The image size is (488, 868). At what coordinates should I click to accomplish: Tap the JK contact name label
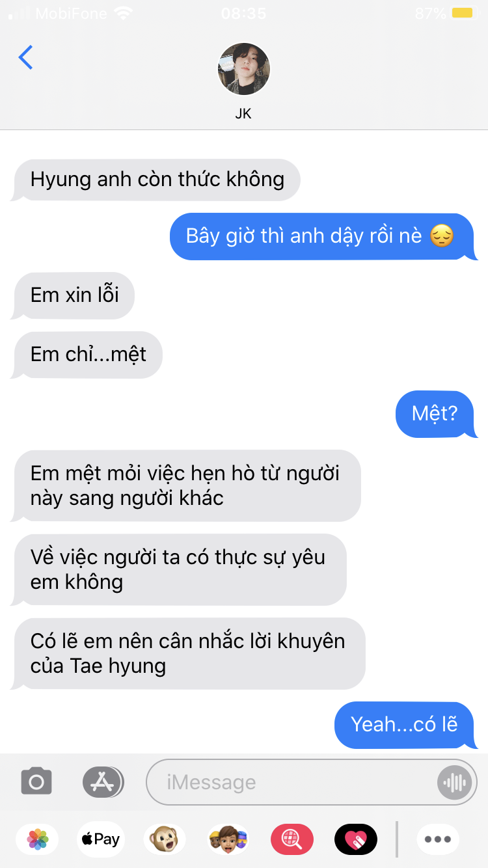tap(243, 114)
